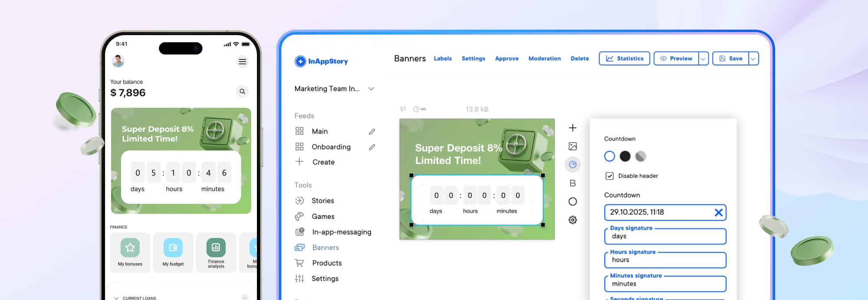Viewport: 868px width, 300px height.
Task: Click the Hours signature input field
Action: coord(665,260)
